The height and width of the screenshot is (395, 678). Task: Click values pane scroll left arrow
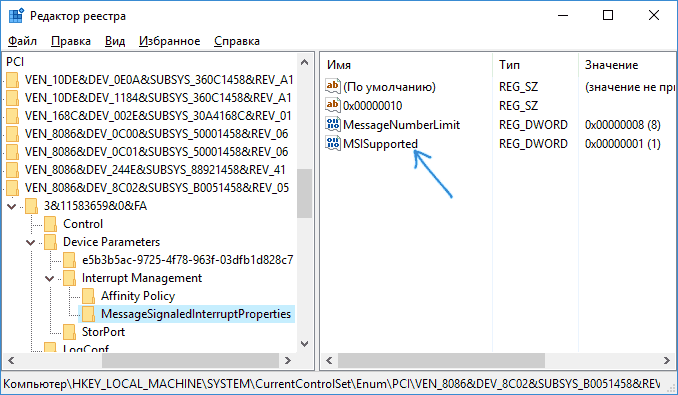[329, 360]
